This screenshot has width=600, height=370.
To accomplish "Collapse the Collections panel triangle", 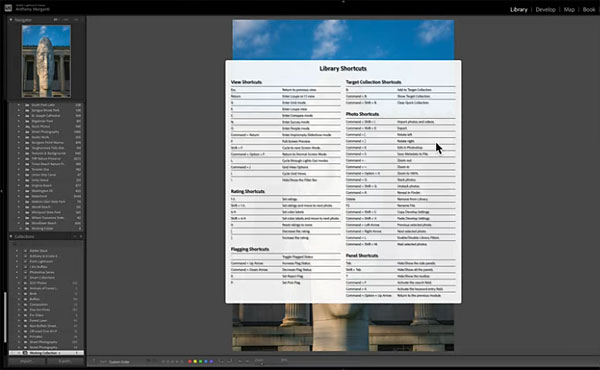I will pos(11,236).
